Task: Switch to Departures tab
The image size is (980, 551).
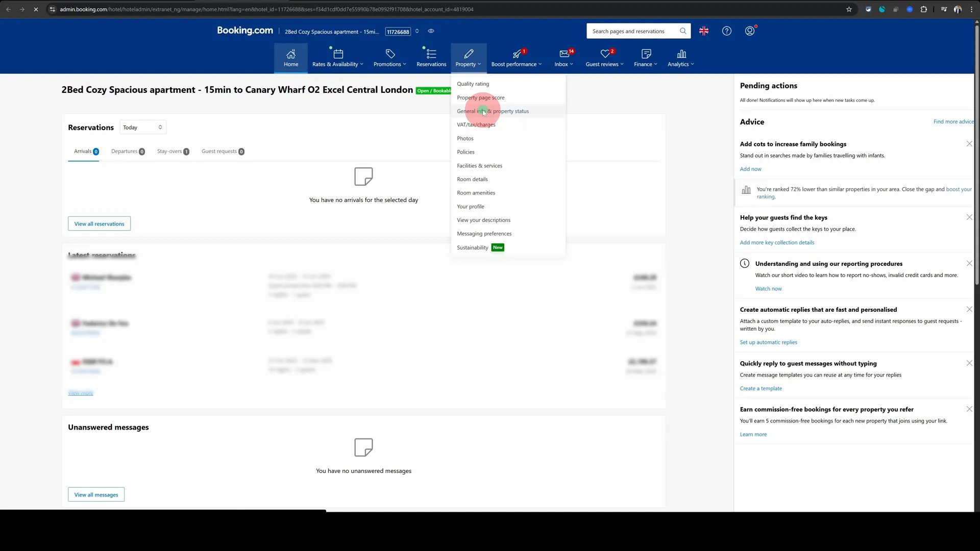Action: click(128, 152)
